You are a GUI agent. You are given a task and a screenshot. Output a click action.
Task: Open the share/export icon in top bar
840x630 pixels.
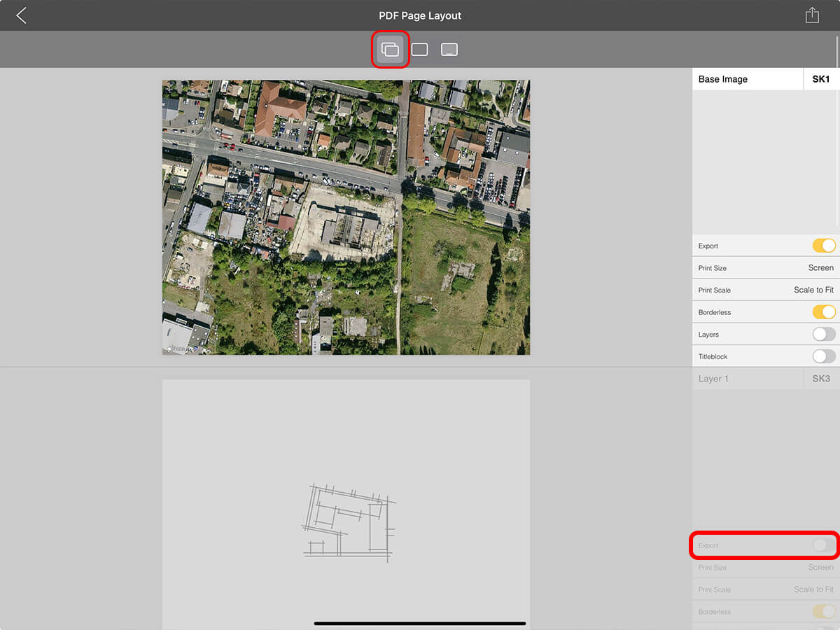811,15
